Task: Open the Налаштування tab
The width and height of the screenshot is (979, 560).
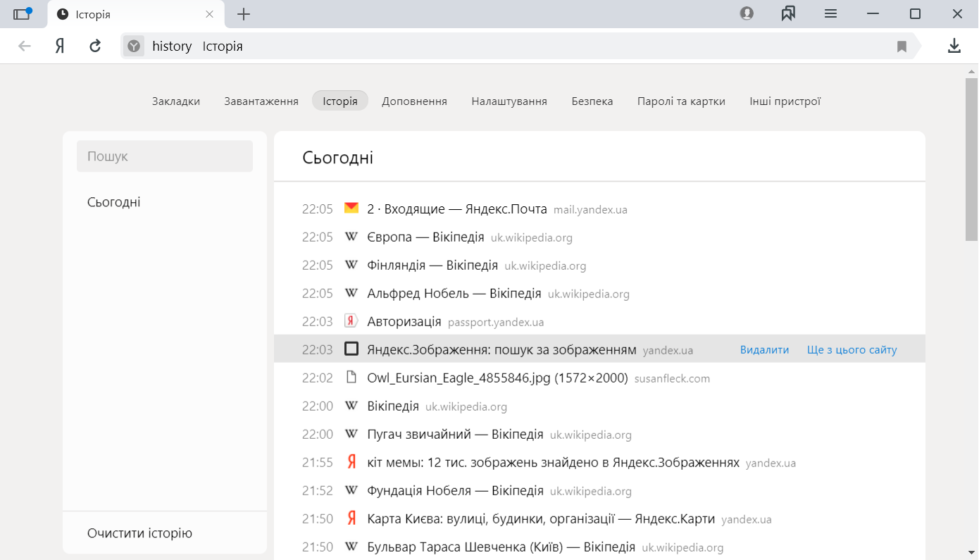Action: point(509,101)
